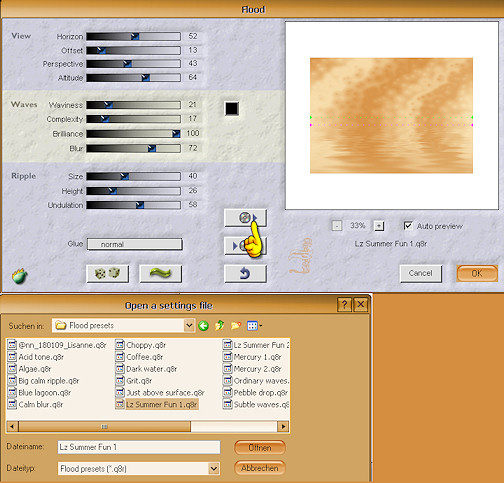Click the blue undo arrow button

[x=245, y=274]
